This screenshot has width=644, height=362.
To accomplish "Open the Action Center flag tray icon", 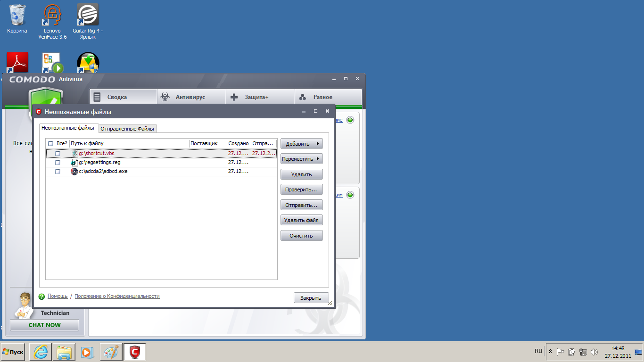I will pyautogui.click(x=561, y=352).
